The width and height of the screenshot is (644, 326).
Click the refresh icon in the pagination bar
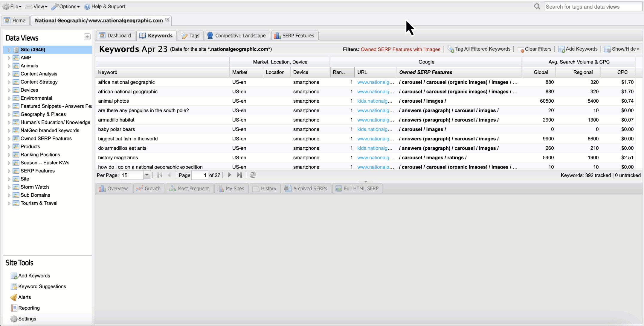[253, 175]
